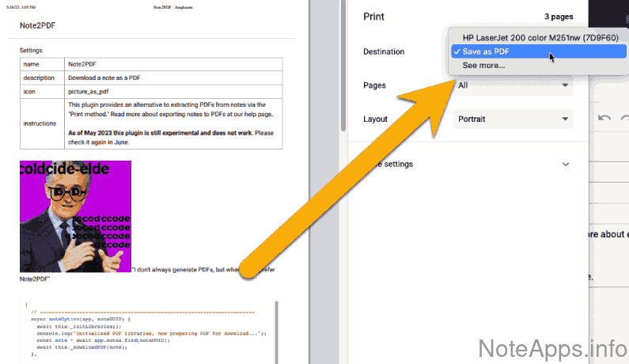Click the NoteApps.info watermark text
The height and width of the screenshot is (364, 629).
[x=553, y=347]
